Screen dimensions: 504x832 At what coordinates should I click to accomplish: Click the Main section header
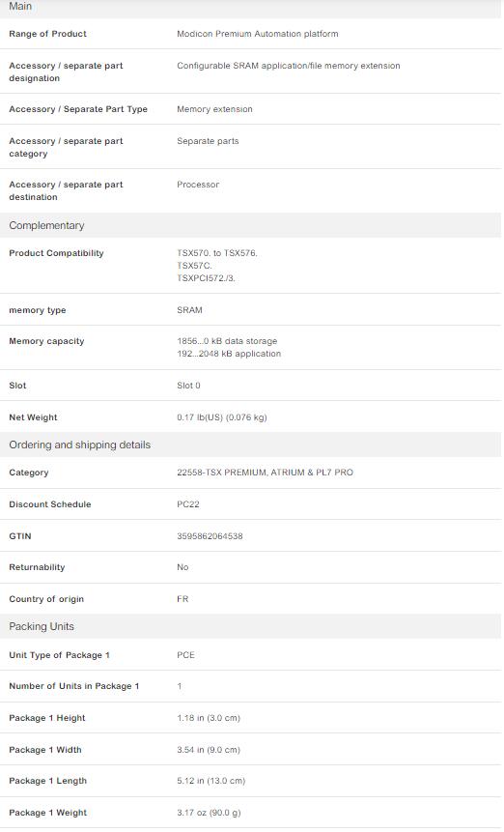tap(250, 7)
